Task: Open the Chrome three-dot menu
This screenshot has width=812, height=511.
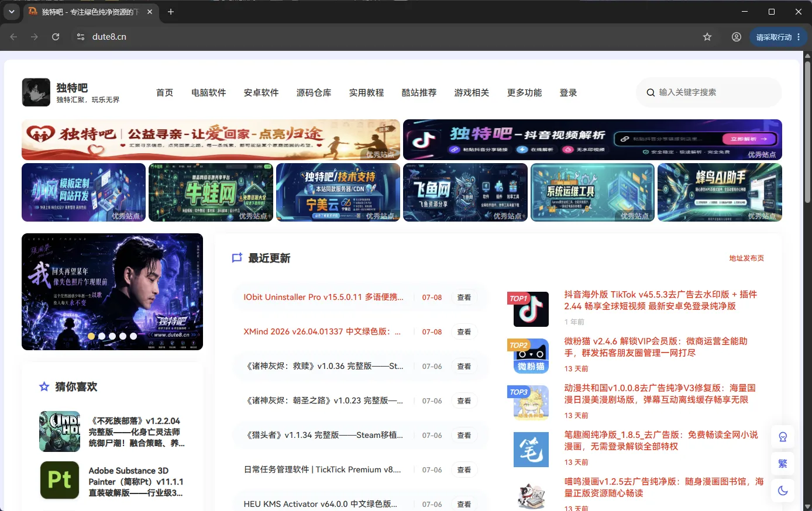Action: 799,37
